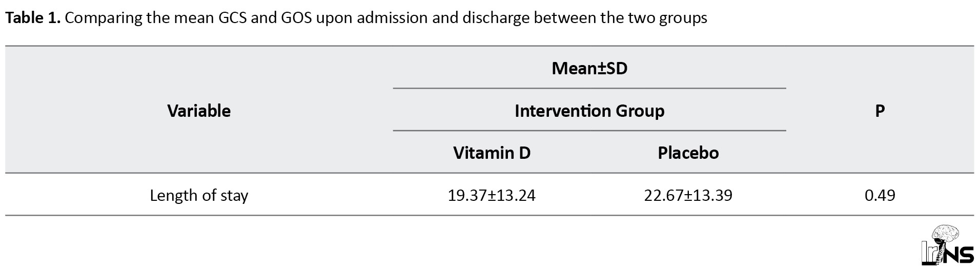Select the 19.37±13.24 Vitamin D value
The height and width of the screenshot is (271, 980).
[492, 195]
